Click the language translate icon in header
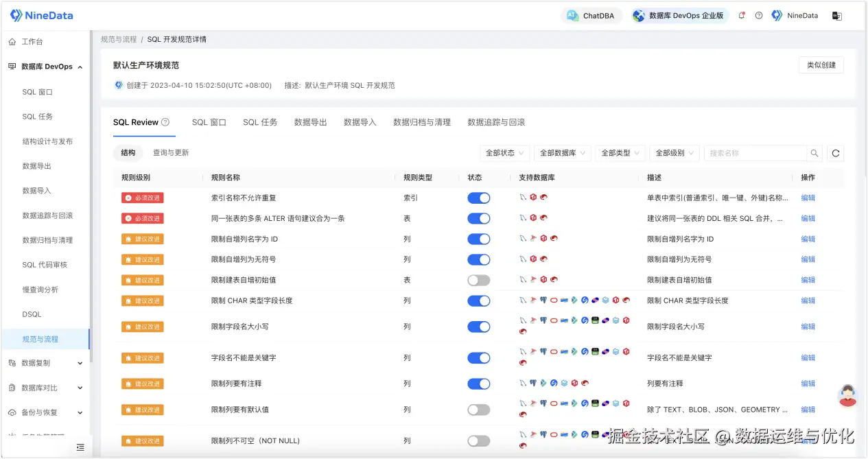 pyautogui.click(x=837, y=15)
